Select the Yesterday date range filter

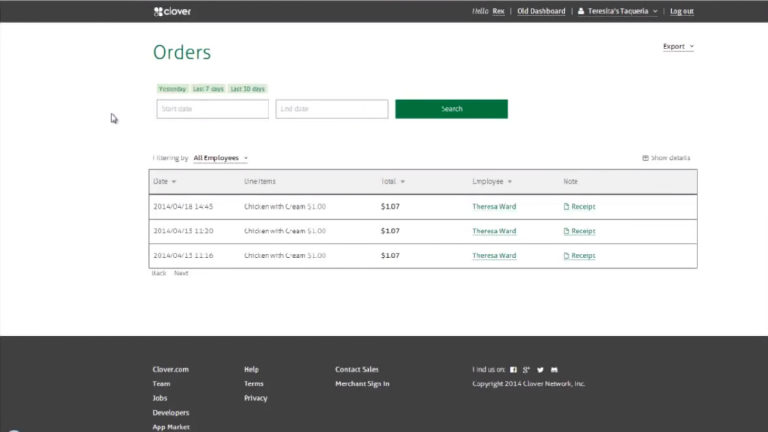pyautogui.click(x=172, y=89)
